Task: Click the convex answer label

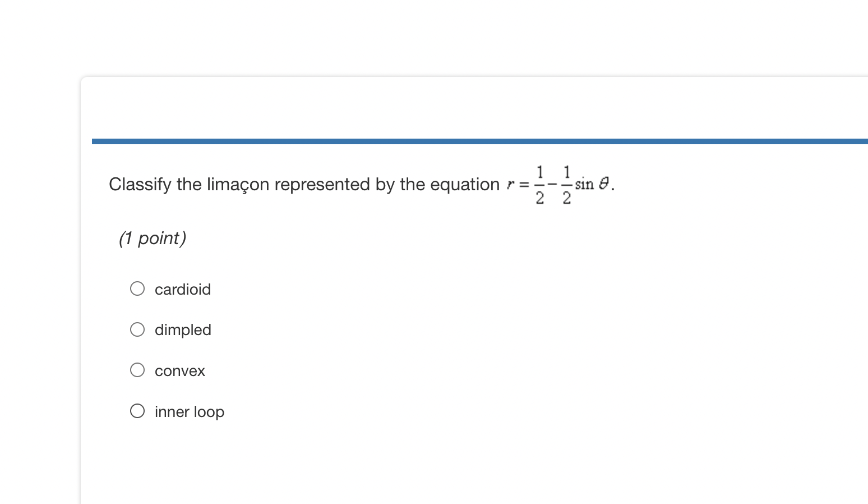Action: (179, 370)
